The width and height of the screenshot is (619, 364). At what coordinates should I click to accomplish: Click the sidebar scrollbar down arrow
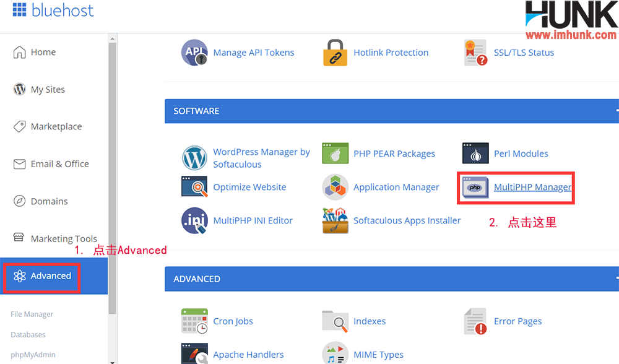113,362
